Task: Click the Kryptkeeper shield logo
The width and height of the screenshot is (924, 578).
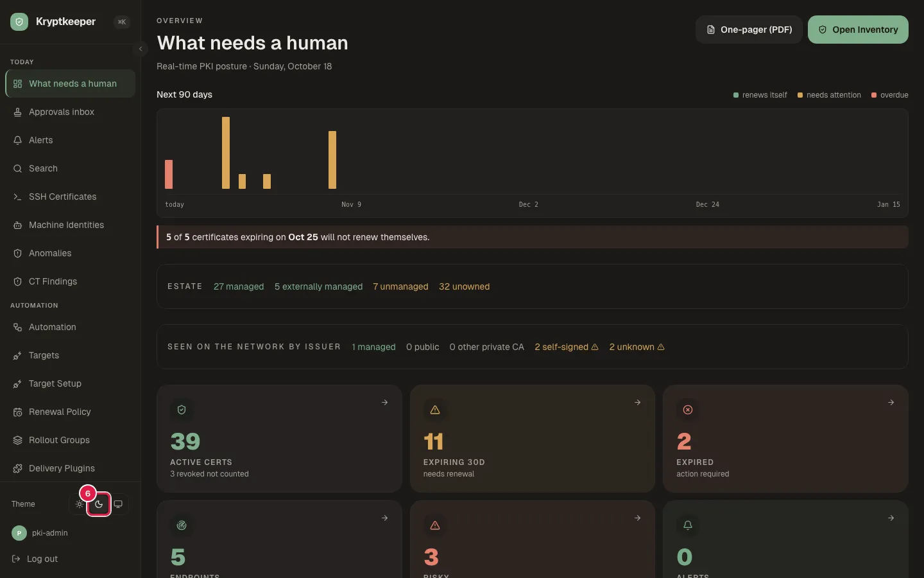Action: [x=19, y=22]
